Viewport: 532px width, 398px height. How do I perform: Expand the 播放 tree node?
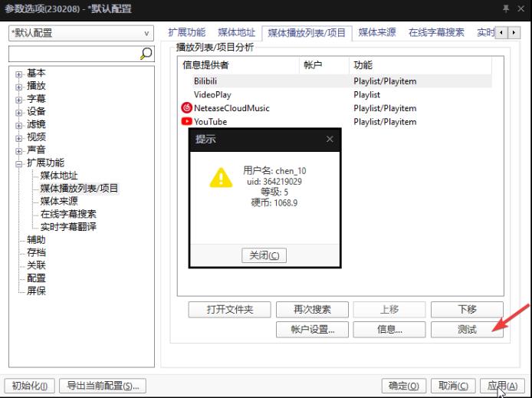19,87
